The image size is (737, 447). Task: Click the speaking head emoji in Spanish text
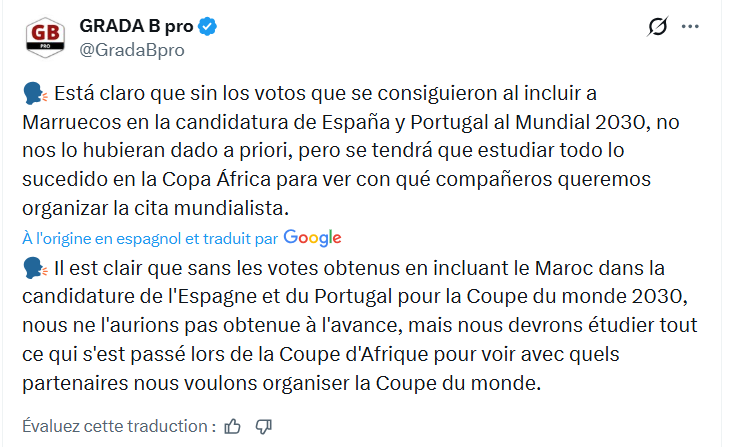[x=33, y=95]
